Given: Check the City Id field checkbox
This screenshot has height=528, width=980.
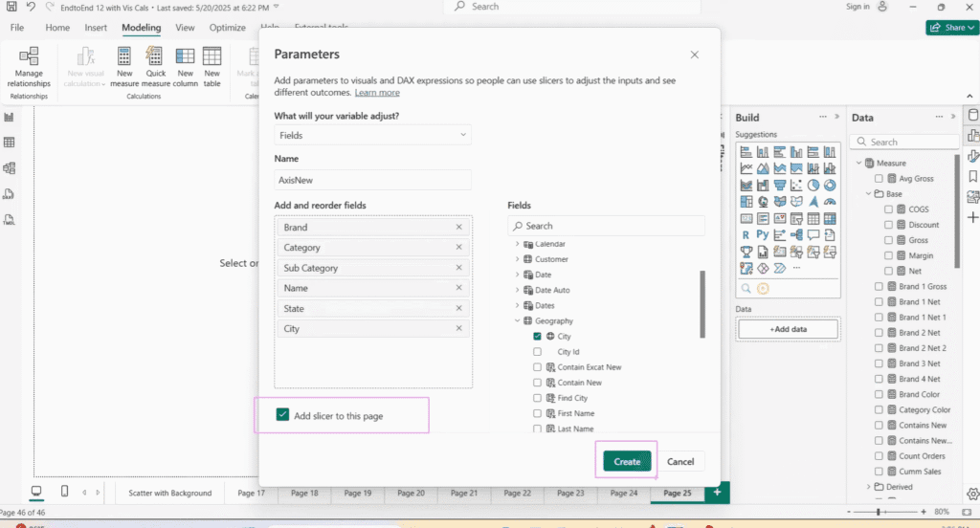Looking at the screenshot, I should (538, 352).
